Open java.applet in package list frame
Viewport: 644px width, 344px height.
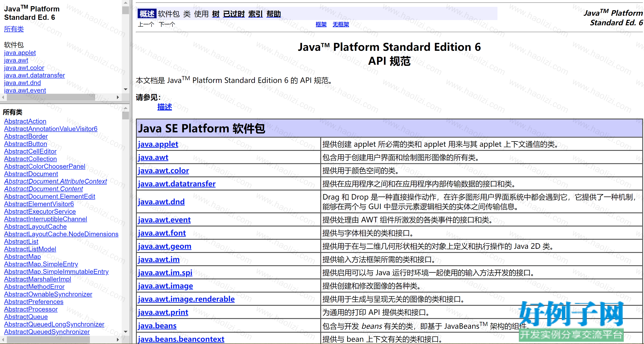coord(20,53)
